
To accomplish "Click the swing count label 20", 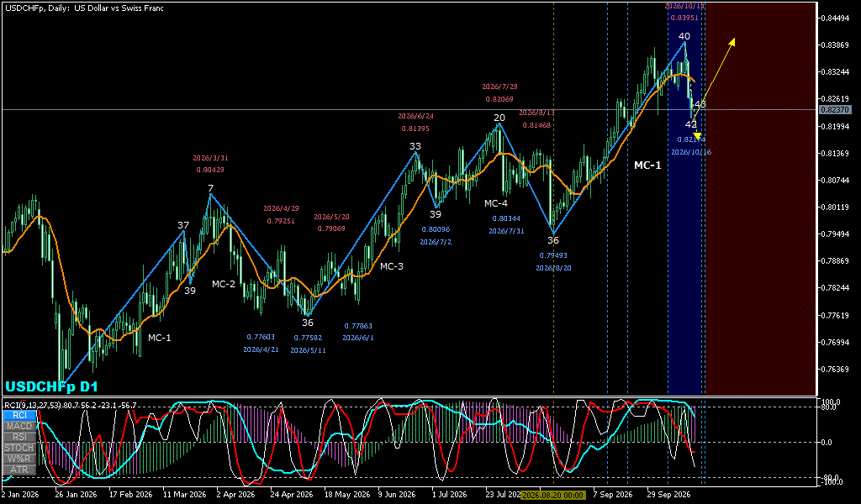I will coord(499,118).
